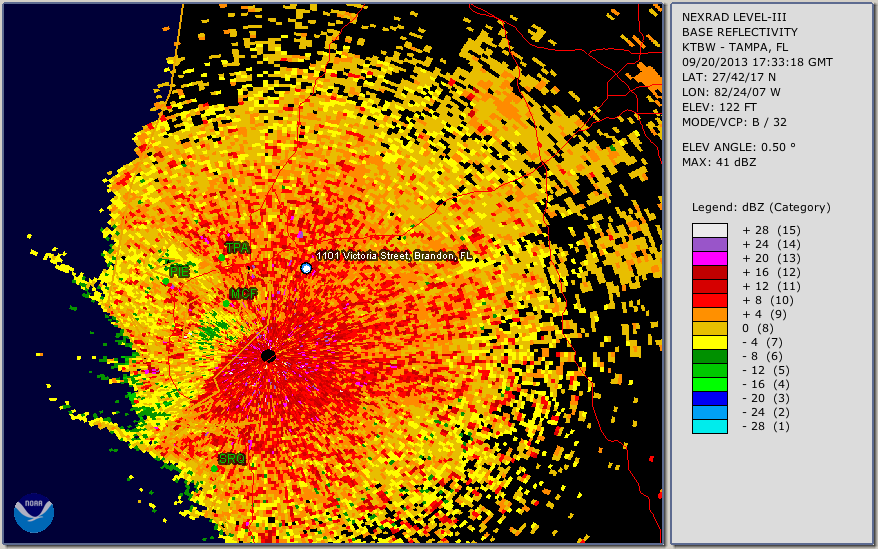Click the light blue -24 dBZ legend swatch
Viewport: 878px width, 549px height.
click(x=709, y=412)
